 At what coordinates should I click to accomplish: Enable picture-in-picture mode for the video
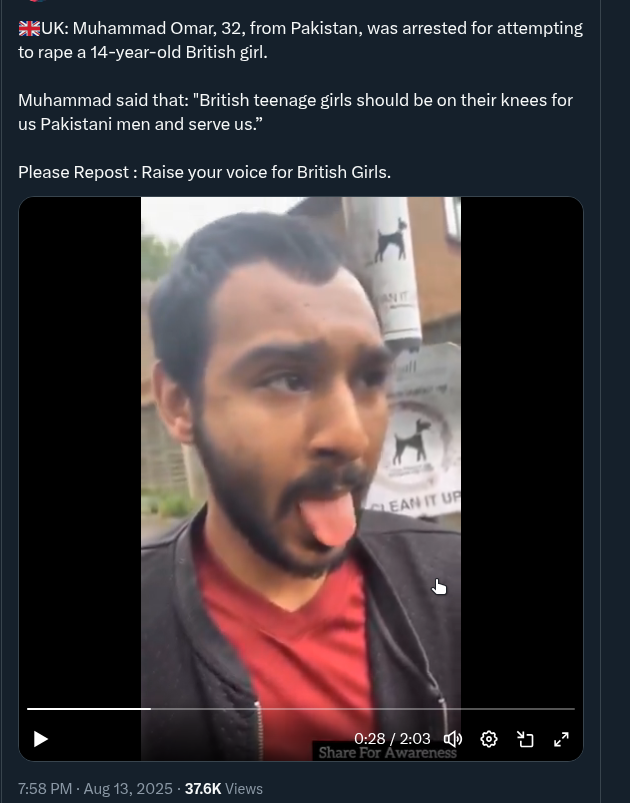[525, 739]
